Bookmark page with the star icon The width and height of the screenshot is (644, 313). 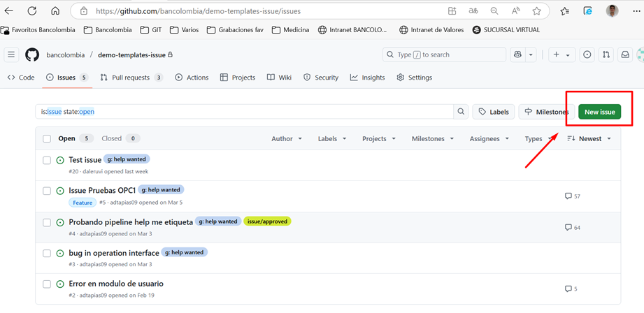point(536,11)
